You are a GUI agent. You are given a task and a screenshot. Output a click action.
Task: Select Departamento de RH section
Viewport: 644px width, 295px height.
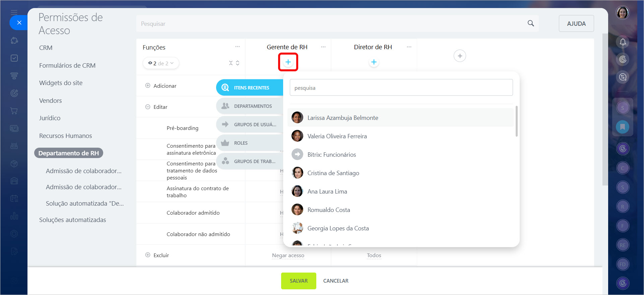coord(69,153)
